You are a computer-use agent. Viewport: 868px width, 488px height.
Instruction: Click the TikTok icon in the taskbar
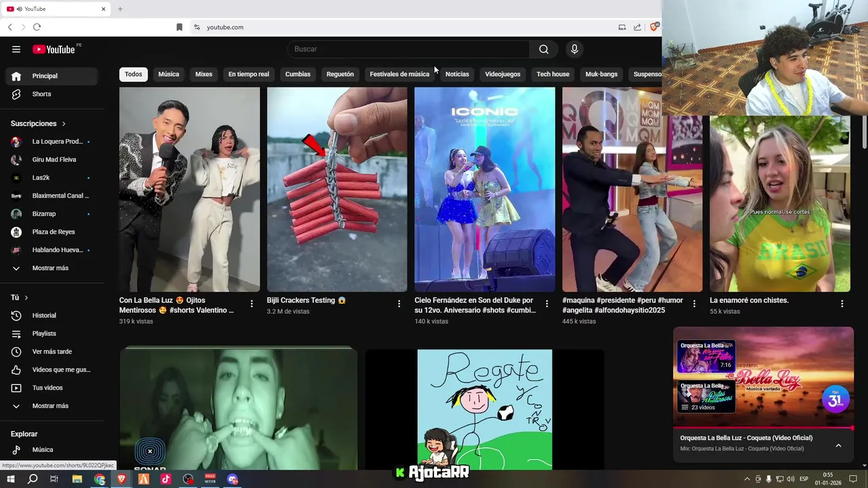(166, 479)
